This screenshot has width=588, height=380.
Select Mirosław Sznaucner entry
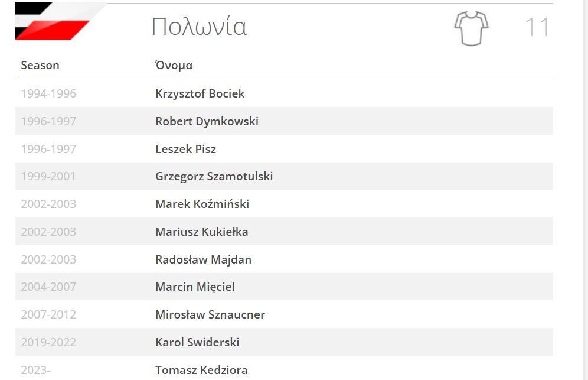point(210,314)
